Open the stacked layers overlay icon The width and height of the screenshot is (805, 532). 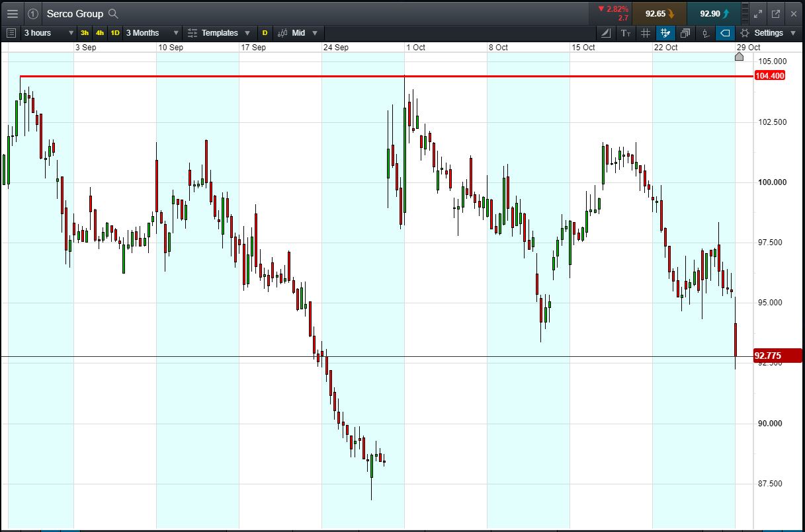pyautogui.click(x=685, y=32)
